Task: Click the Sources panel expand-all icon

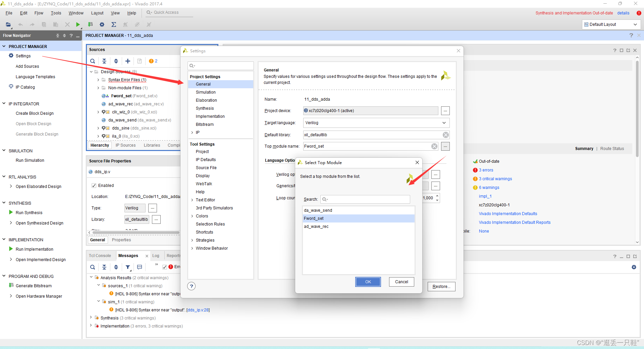Action: tap(116, 61)
